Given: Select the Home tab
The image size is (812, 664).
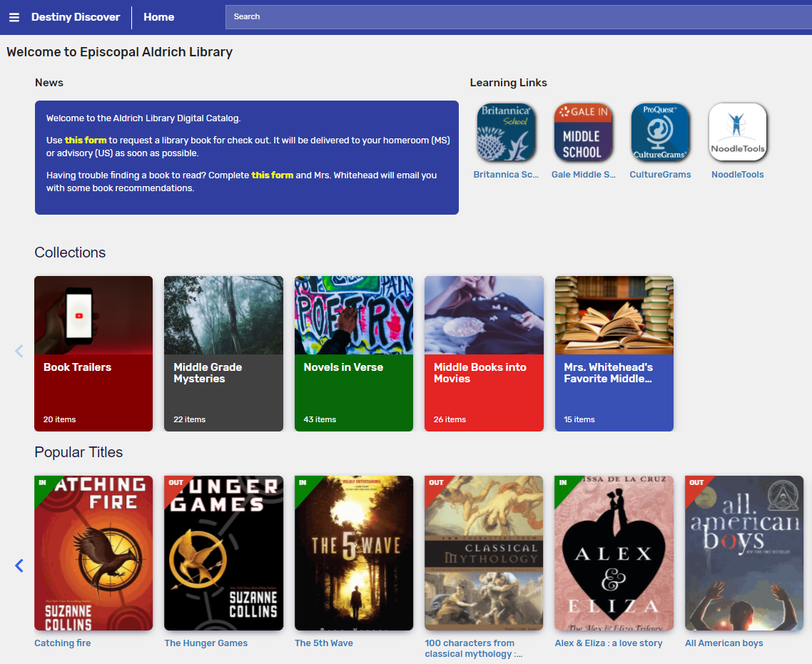Looking at the screenshot, I should tap(158, 16).
